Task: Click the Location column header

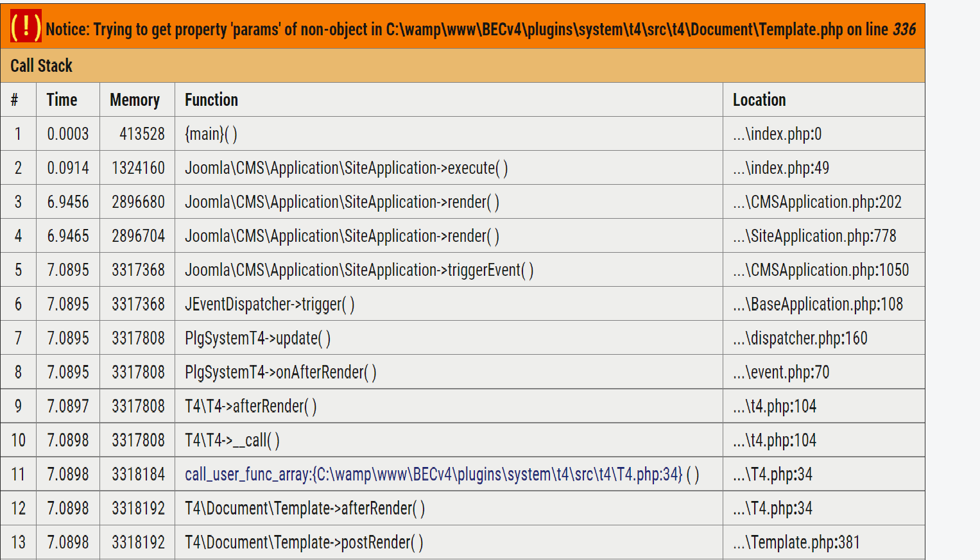Action: pos(759,100)
